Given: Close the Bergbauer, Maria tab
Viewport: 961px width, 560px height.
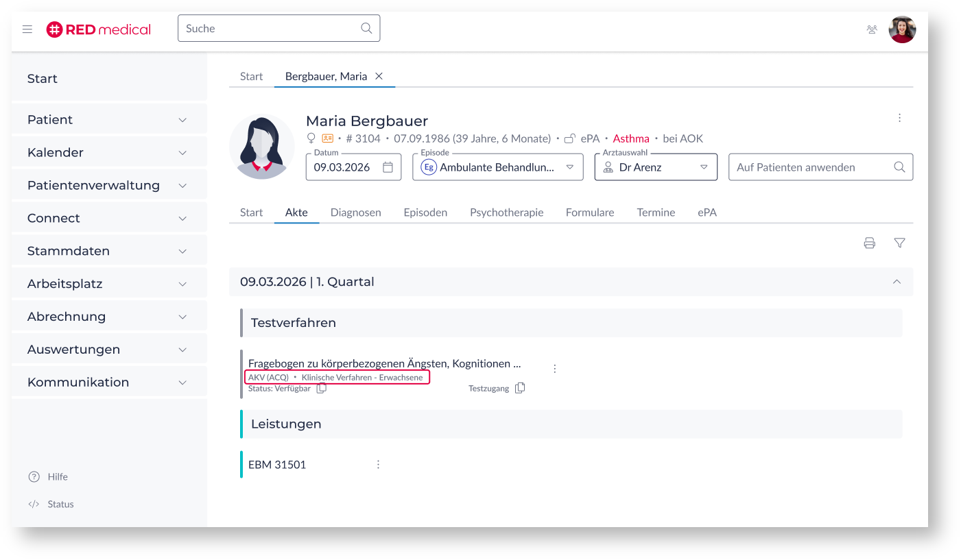Looking at the screenshot, I should pos(379,76).
